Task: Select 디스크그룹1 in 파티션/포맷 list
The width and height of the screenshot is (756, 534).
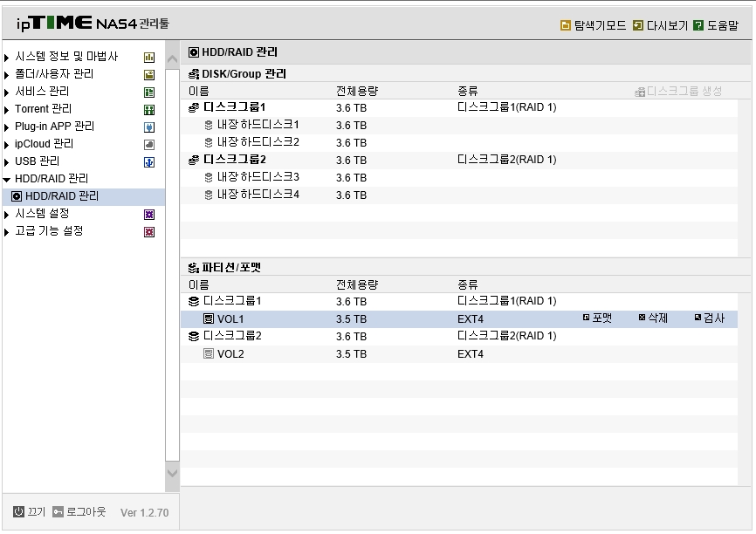Action: (x=459, y=301)
